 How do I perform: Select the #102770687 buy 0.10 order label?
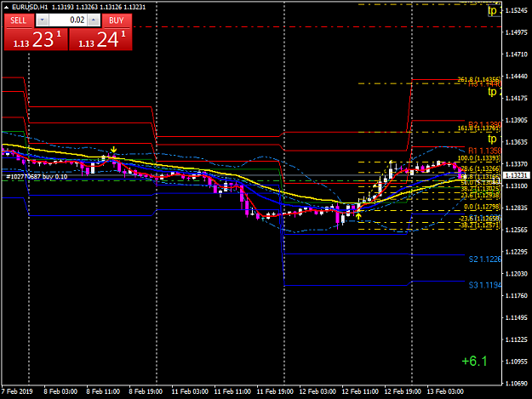pyautogui.click(x=37, y=177)
